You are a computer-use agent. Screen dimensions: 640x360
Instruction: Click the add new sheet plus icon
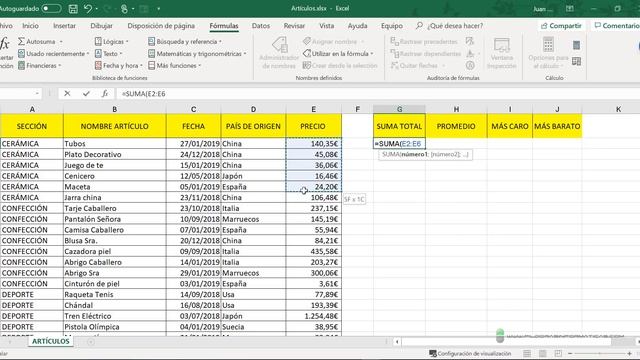[91, 342]
